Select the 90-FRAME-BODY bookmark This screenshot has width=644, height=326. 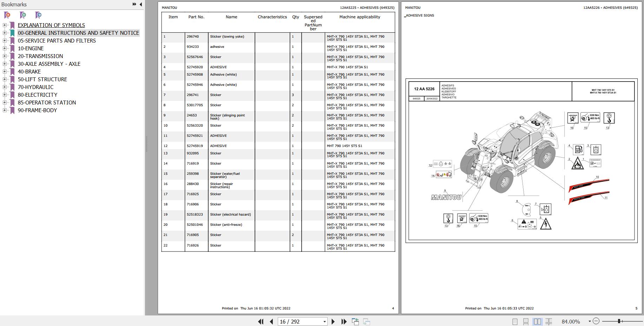coord(37,110)
